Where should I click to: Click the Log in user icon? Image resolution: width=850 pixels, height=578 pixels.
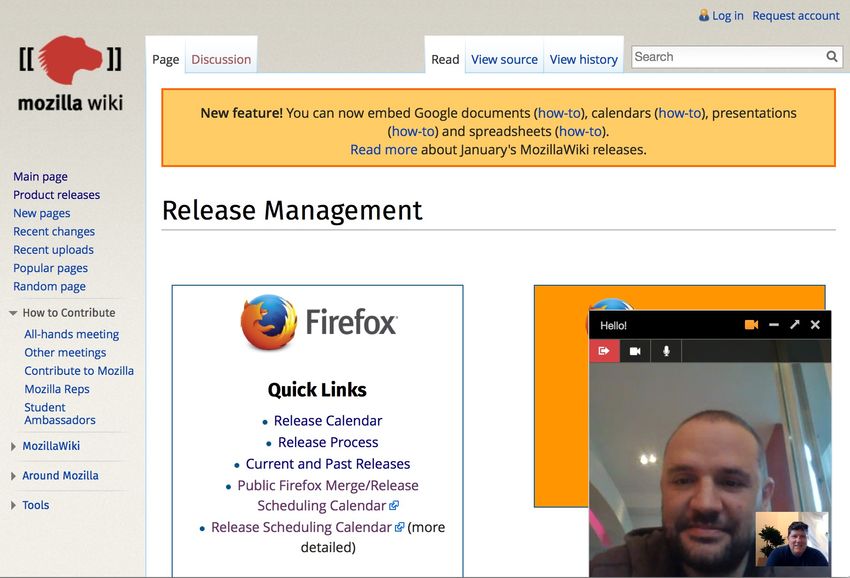click(704, 15)
